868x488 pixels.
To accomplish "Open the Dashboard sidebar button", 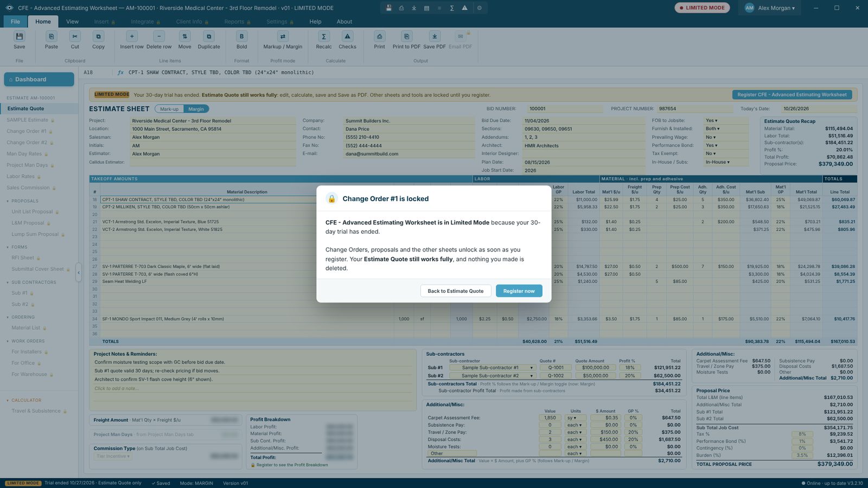I will [x=39, y=79].
